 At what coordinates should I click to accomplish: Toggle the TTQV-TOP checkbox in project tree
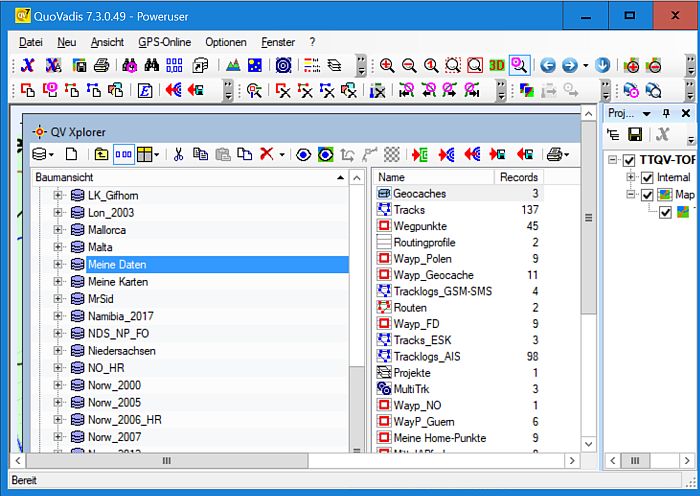tap(629, 160)
